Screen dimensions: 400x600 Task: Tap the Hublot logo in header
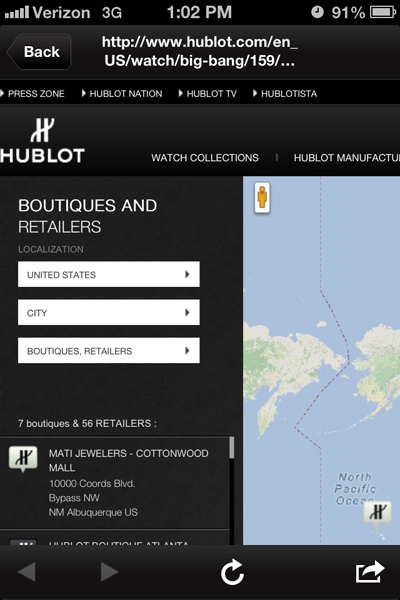click(x=42, y=140)
